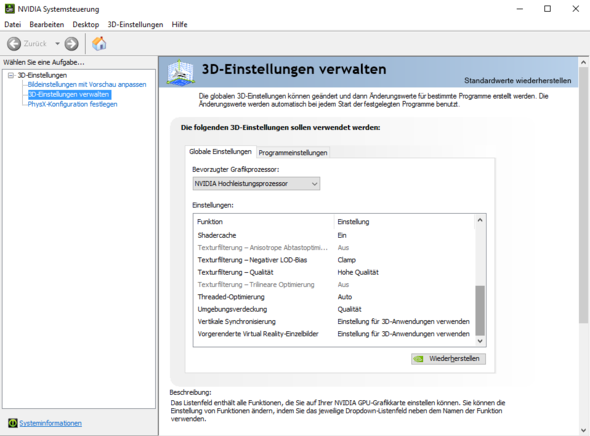The height and width of the screenshot is (436, 590).
Task: Click the Wiederherstellen button
Action: point(448,359)
